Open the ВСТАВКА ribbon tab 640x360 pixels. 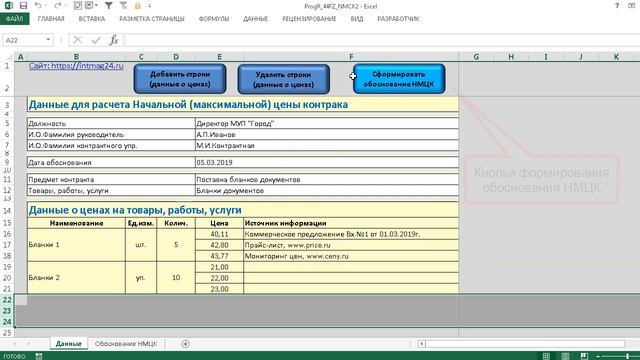pyautogui.click(x=91, y=19)
